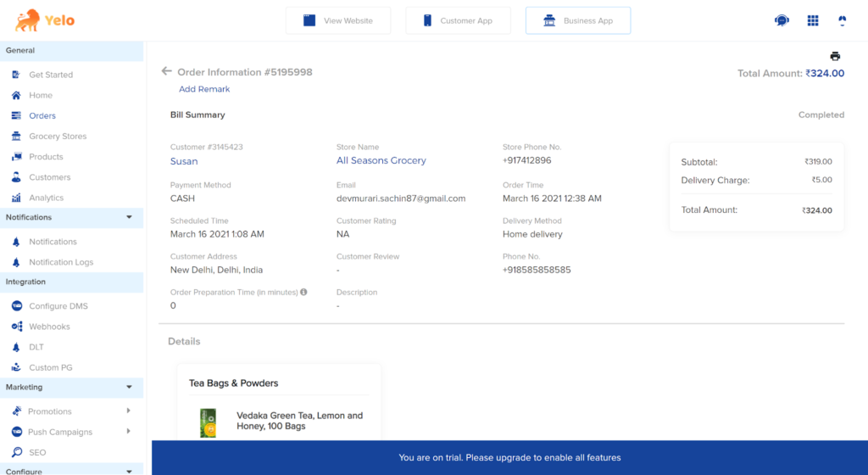This screenshot has height=475, width=868.
Task: Collapse the Notifications section
Action: (x=129, y=217)
